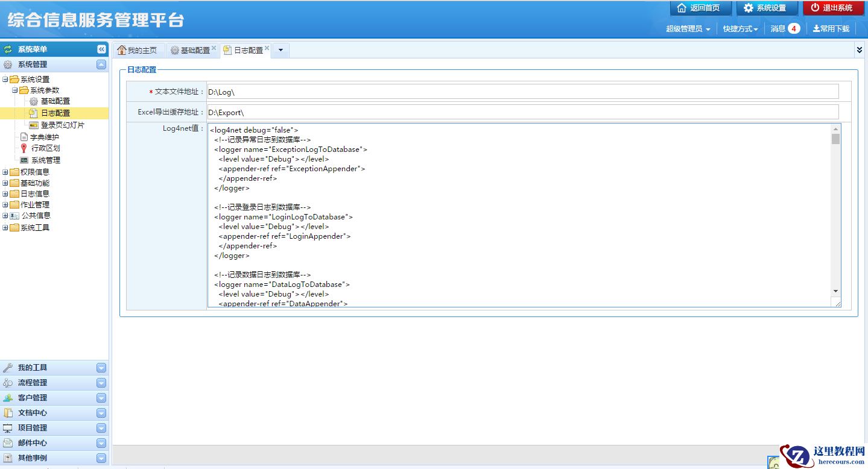
Task: Click the 邮件中心 envelope icon
Action: click(x=8, y=443)
